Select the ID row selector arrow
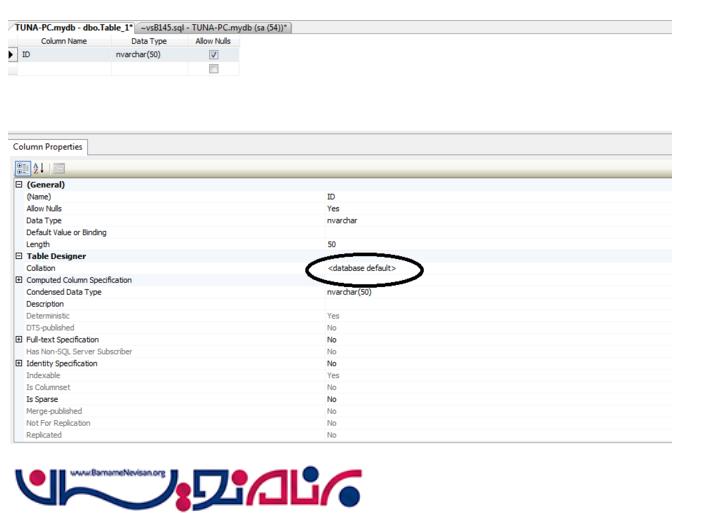 [12, 55]
